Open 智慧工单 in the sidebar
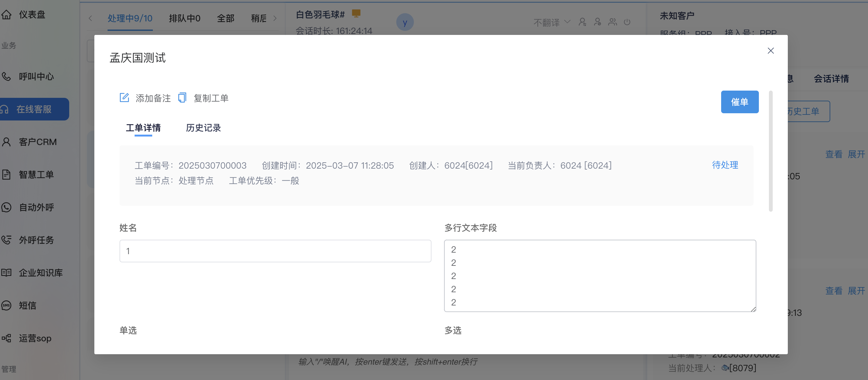868x380 pixels. tap(36, 175)
